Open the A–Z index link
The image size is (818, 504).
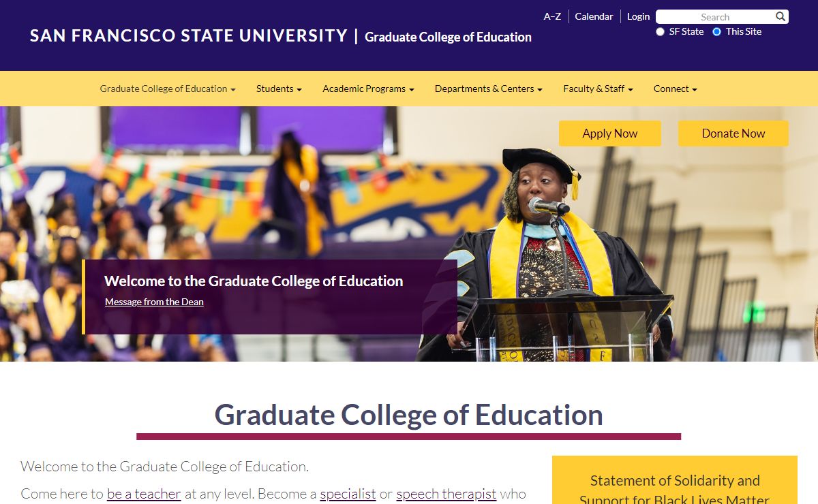pyautogui.click(x=552, y=16)
